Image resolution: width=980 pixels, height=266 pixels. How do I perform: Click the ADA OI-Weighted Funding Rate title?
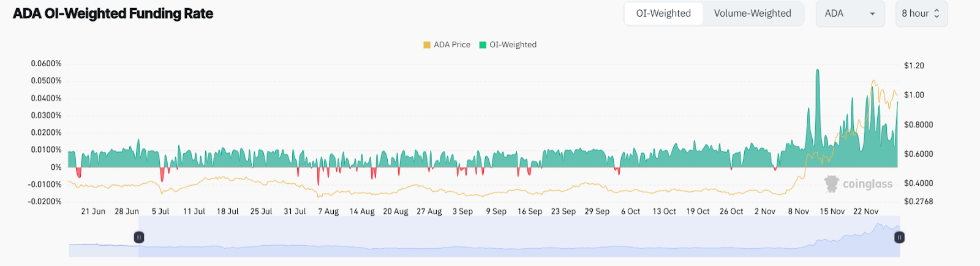tap(113, 13)
